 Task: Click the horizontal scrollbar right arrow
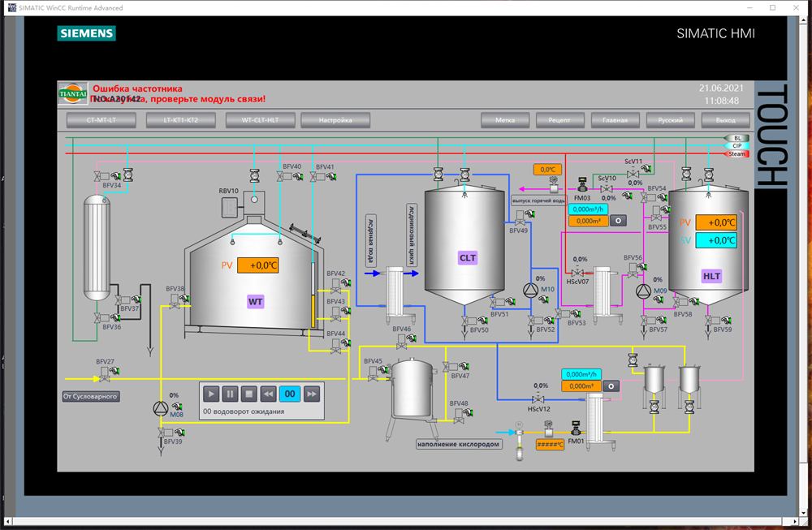[x=795, y=521]
